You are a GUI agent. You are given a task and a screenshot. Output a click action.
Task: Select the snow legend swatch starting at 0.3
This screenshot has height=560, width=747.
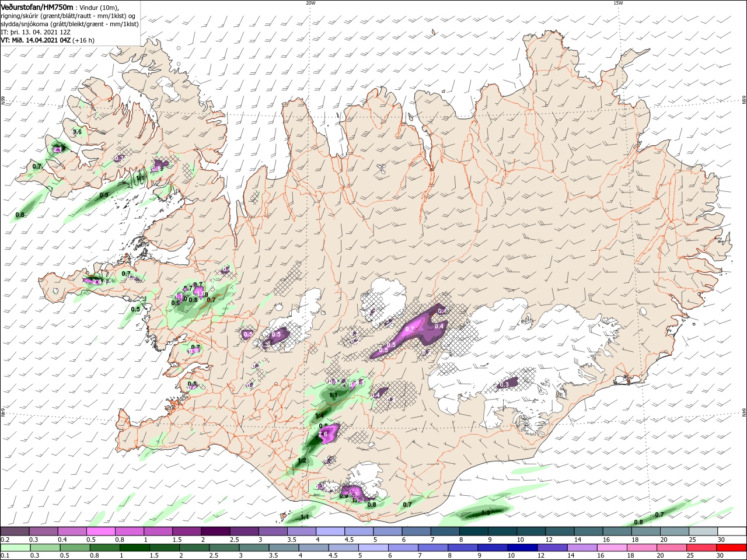click(43, 531)
